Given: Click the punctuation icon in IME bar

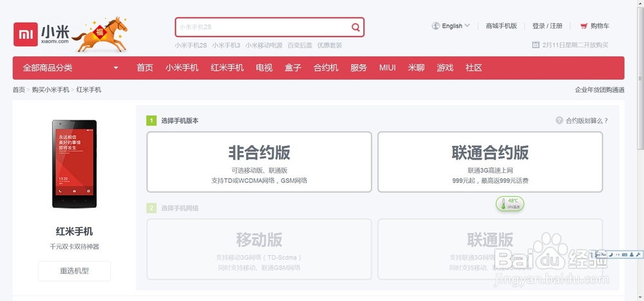Looking at the screenshot, I should tap(618, 255).
